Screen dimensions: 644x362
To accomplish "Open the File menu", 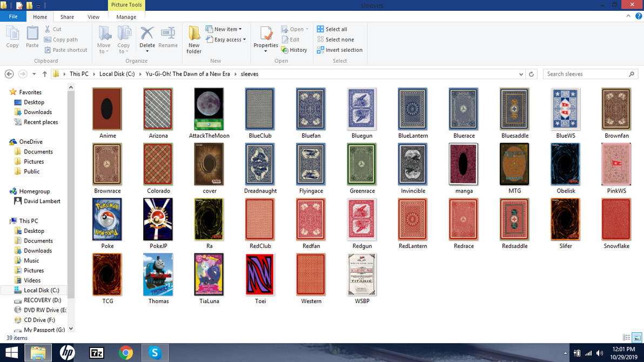I will [13, 16].
